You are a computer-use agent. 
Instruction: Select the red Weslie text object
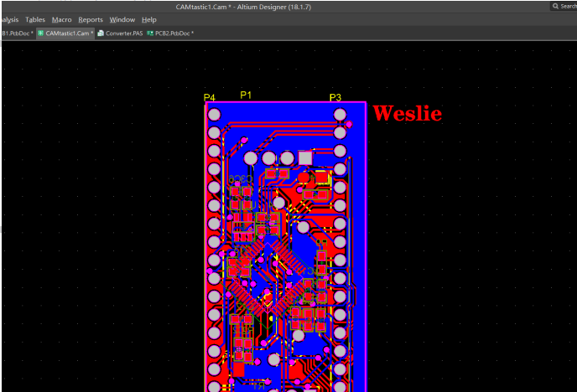tap(407, 113)
